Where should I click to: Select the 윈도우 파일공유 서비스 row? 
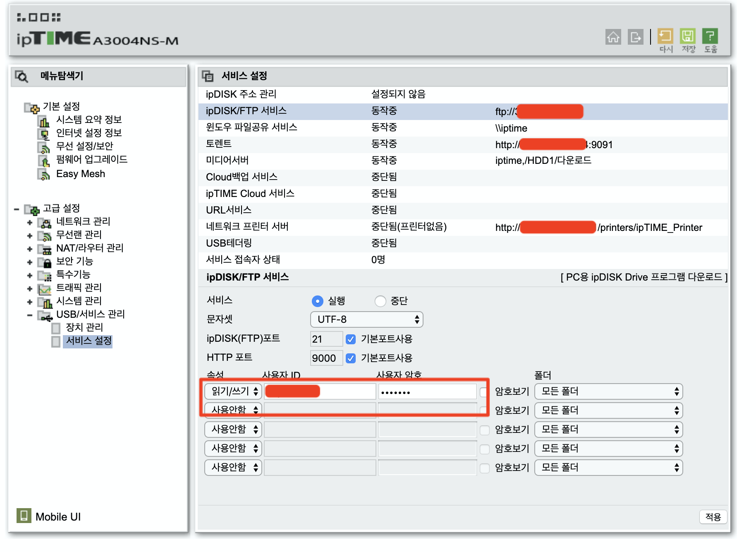463,128
